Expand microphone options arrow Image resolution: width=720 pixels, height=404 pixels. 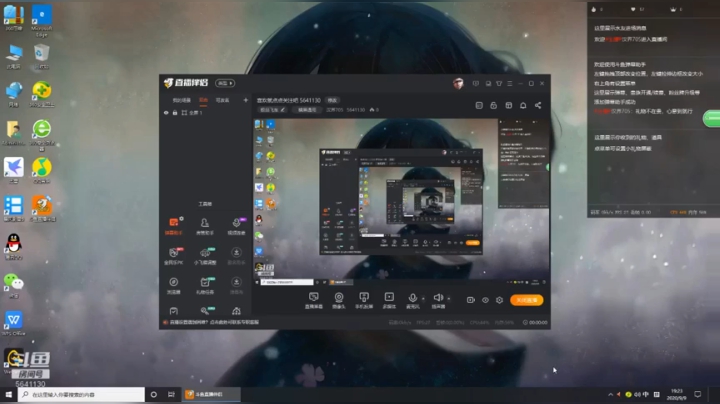click(423, 299)
